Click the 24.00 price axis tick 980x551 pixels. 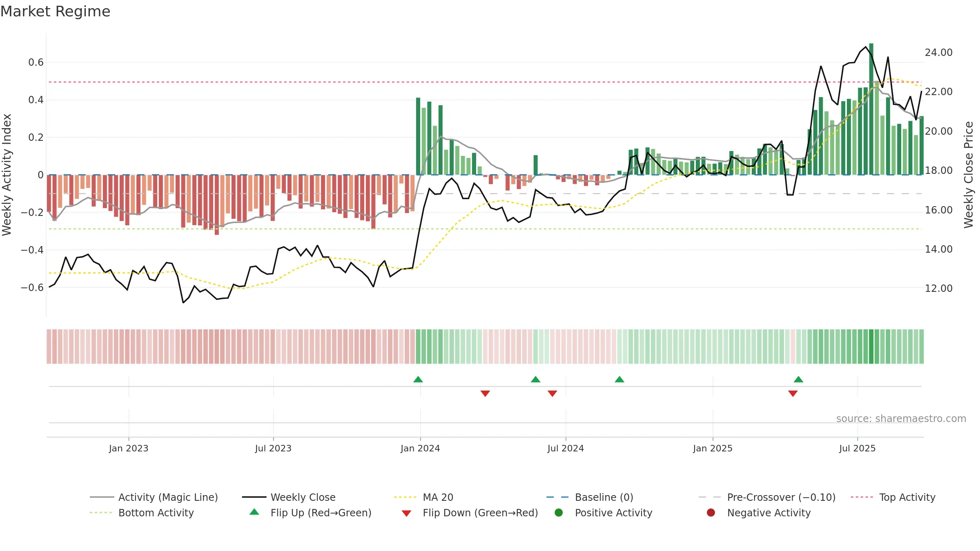coord(939,53)
